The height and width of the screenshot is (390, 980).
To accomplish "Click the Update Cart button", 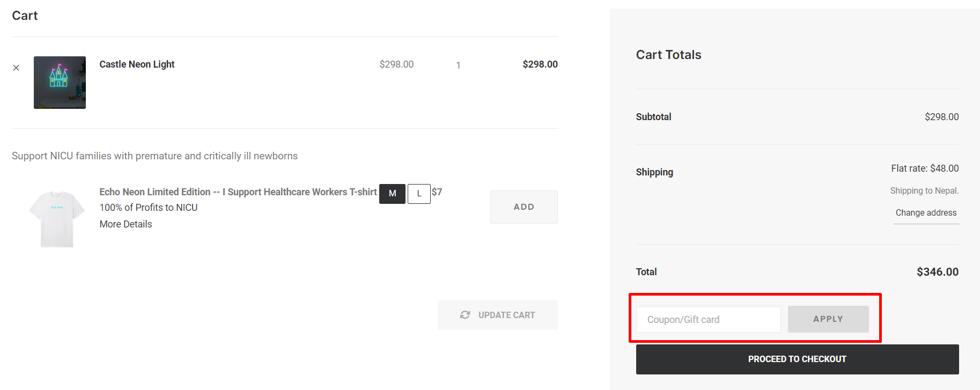I will pos(497,315).
